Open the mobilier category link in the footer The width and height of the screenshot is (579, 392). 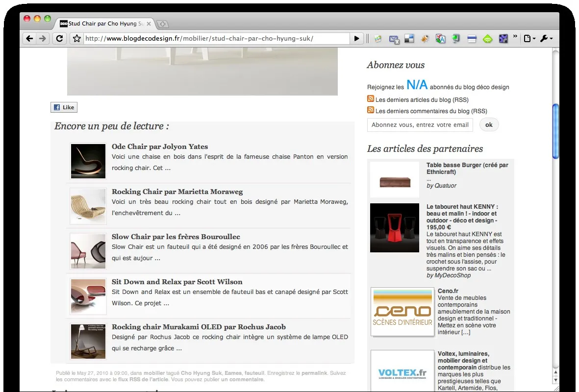pos(154,373)
